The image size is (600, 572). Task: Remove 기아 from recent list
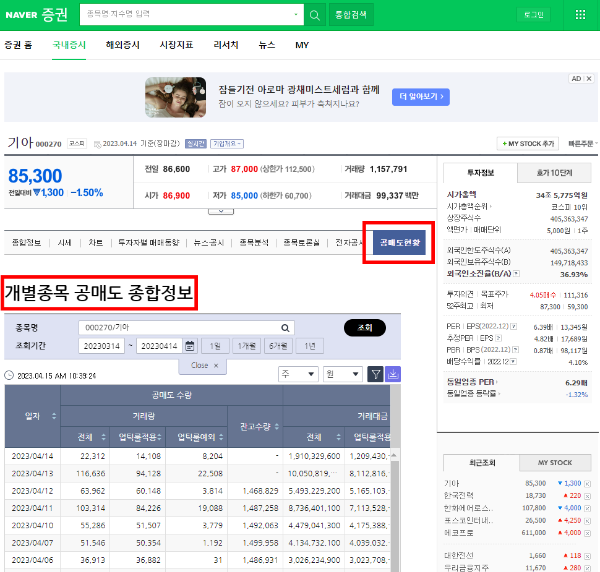pos(587,484)
